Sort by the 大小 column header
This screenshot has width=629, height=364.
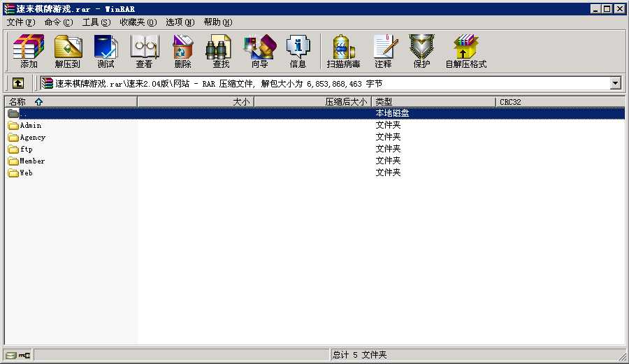[x=196, y=102]
